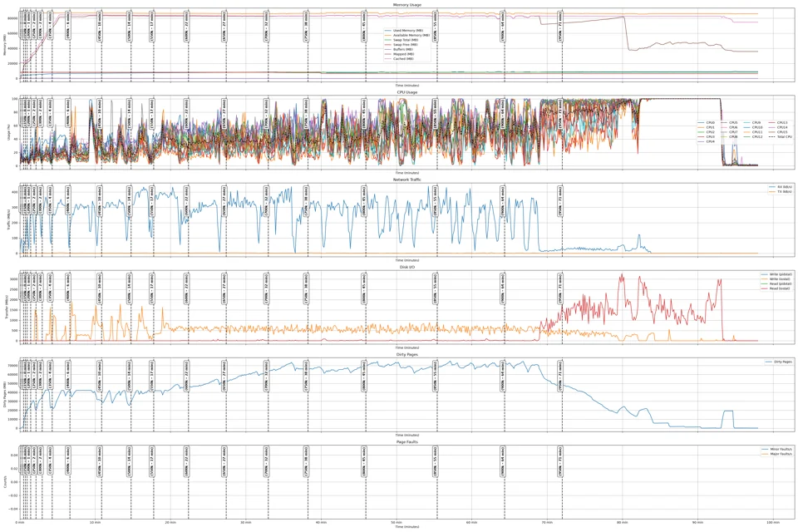Click the "Count/s" y-axis label
Image resolution: width=798 pixels, height=532 pixels.
click(5, 481)
